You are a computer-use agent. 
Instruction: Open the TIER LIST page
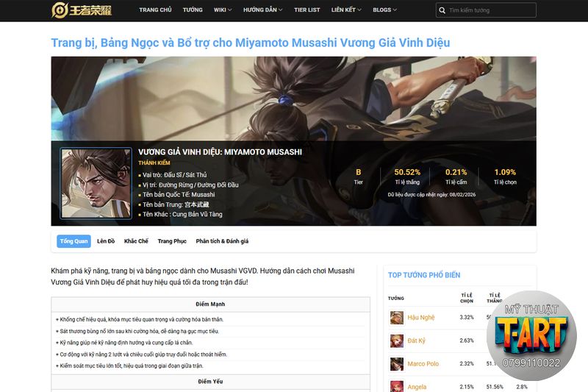point(306,10)
